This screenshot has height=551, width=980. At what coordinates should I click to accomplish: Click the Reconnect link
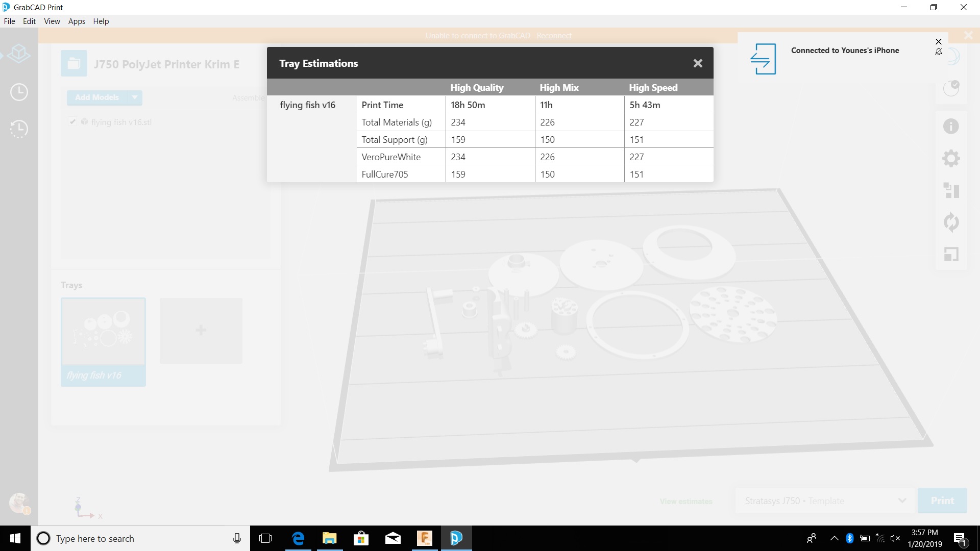point(554,36)
